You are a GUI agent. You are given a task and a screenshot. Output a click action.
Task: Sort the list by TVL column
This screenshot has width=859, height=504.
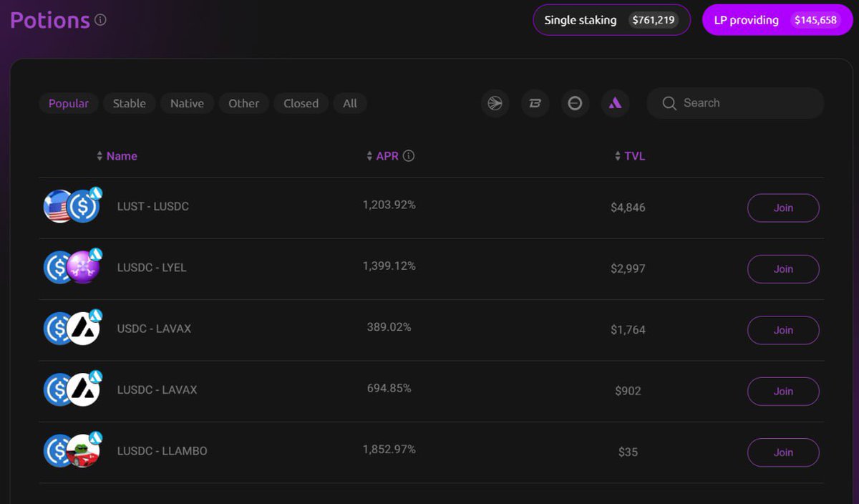pos(630,156)
